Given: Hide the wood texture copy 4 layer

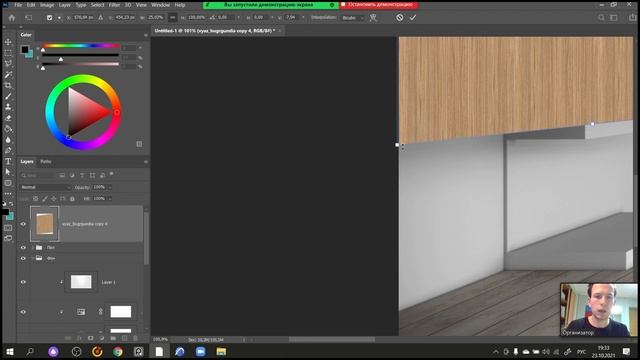Looking at the screenshot, I should click(x=23, y=224).
